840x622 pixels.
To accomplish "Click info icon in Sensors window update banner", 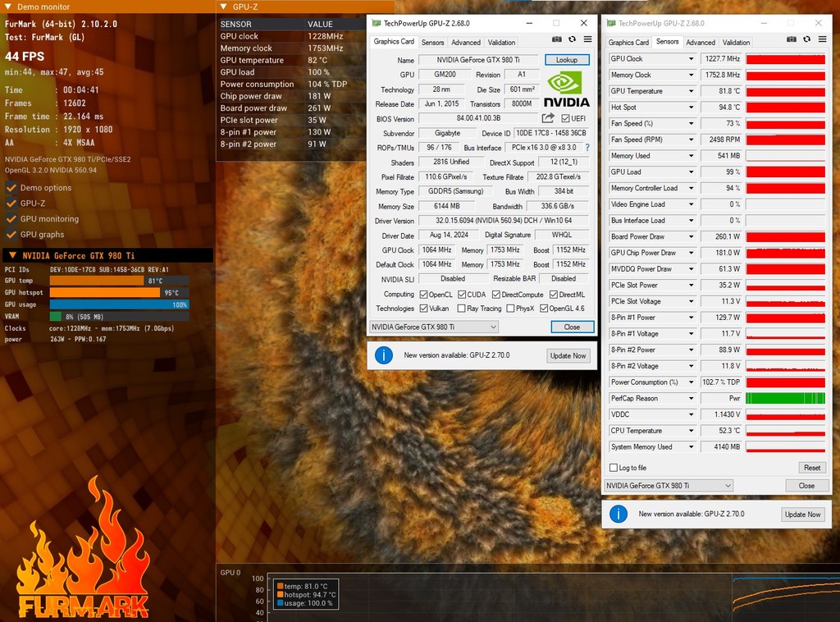I will pyautogui.click(x=619, y=514).
